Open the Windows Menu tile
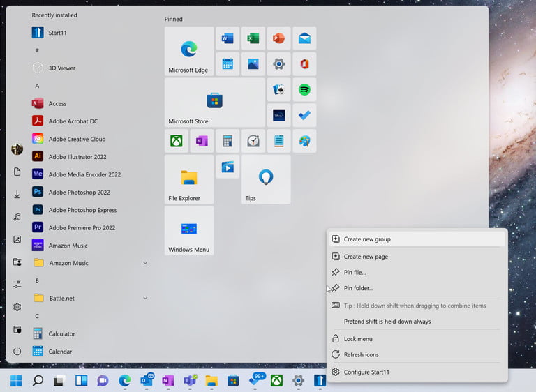The image size is (536, 392). tap(189, 231)
